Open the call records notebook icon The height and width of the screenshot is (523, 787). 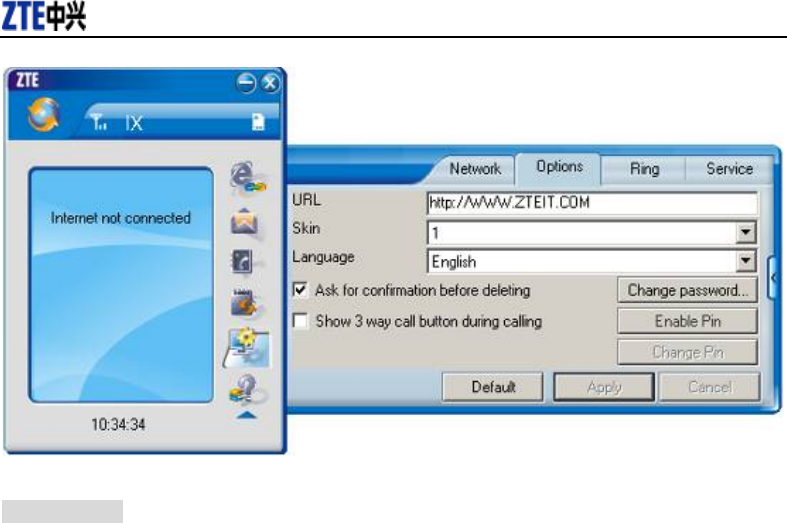244,303
